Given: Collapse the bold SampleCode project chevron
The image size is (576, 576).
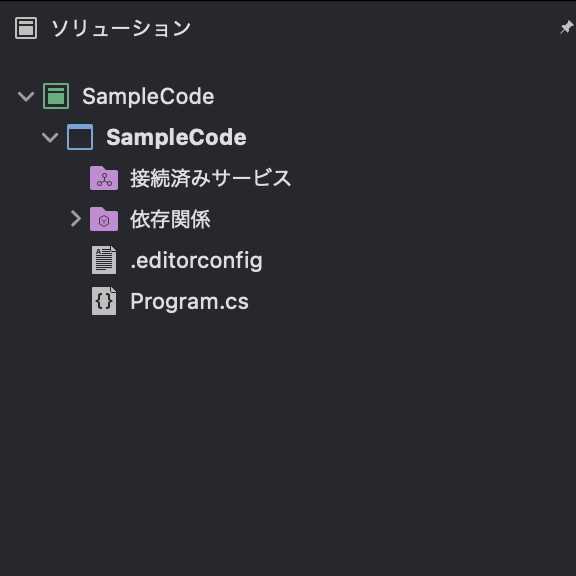Looking at the screenshot, I should [x=50, y=138].
